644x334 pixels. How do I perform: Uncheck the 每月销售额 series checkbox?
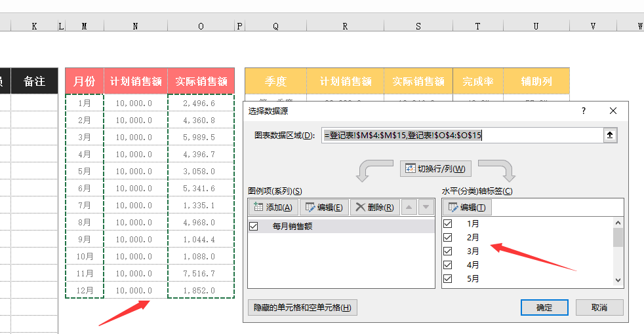[x=254, y=226]
